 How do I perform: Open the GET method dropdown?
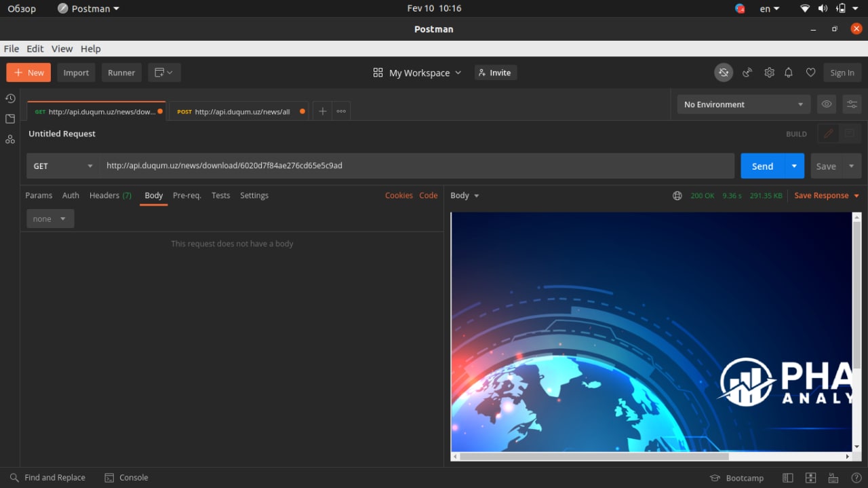[x=63, y=166]
